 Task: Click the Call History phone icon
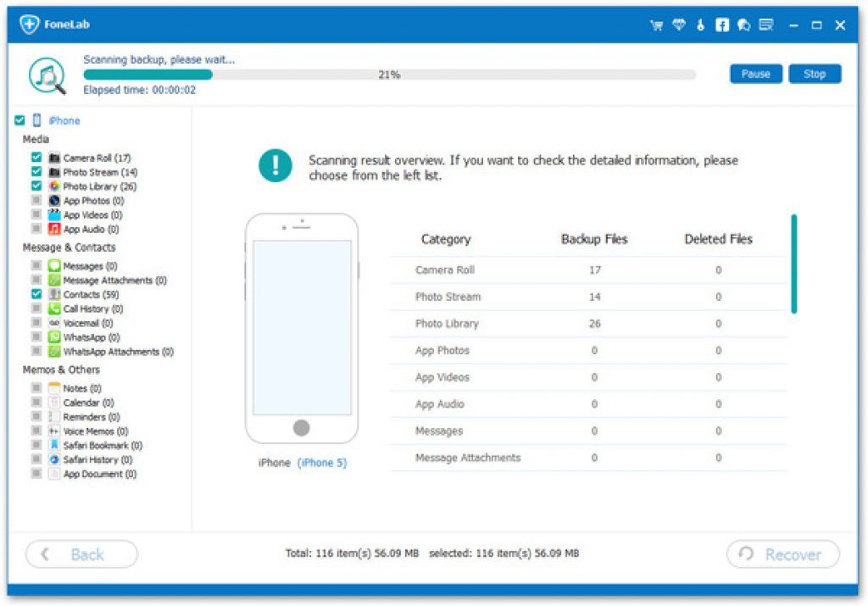pyautogui.click(x=54, y=309)
